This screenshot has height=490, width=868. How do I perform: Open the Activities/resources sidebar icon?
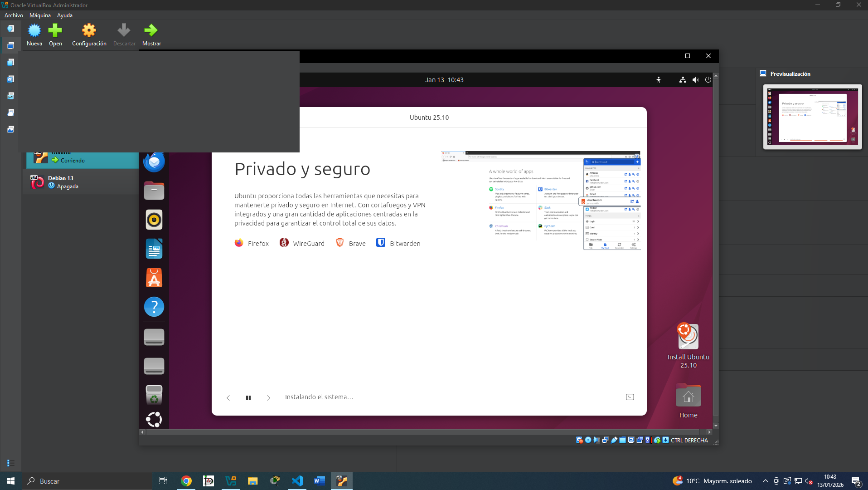(x=10, y=129)
